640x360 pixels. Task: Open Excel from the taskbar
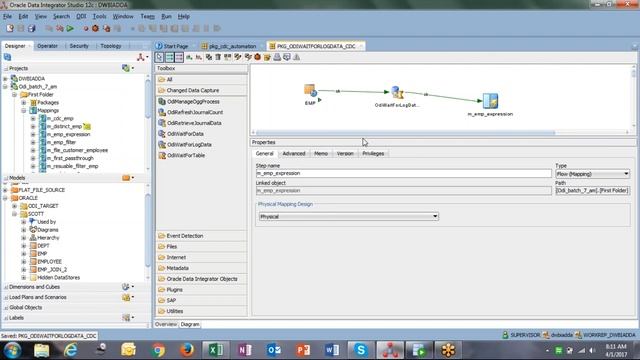point(216,350)
